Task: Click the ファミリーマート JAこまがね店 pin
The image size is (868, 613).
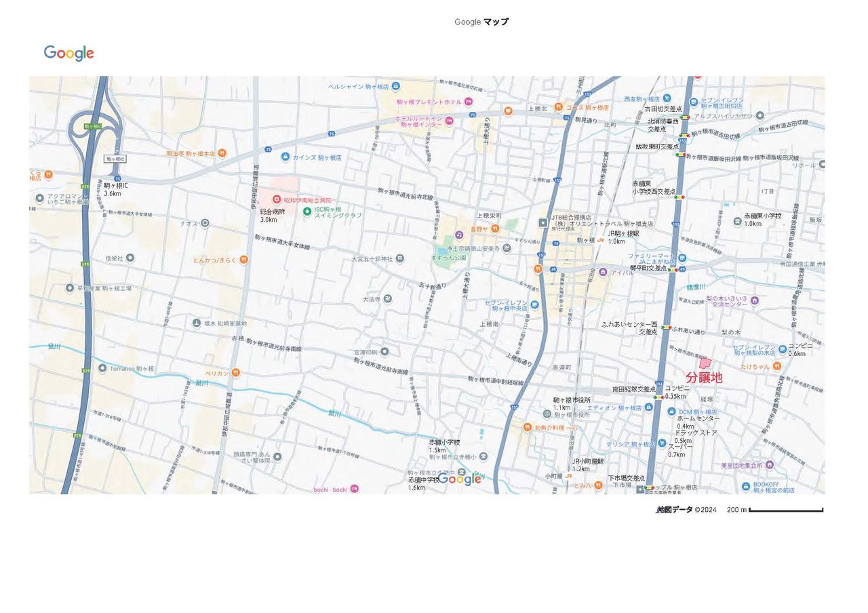Action: click(x=682, y=258)
